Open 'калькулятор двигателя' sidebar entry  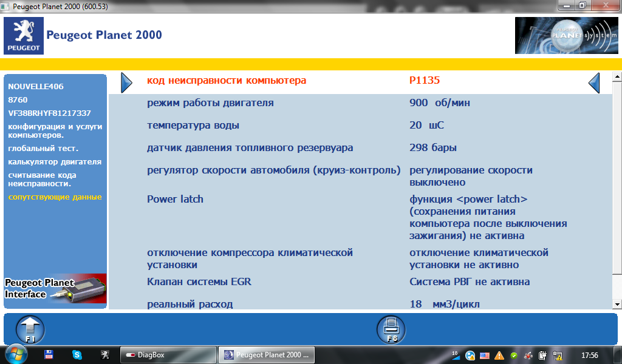(55, 162)
